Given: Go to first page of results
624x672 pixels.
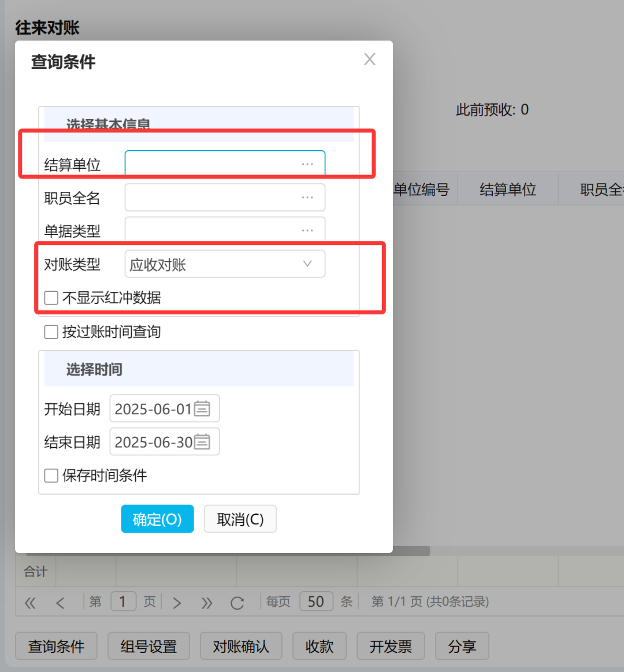Looking at the screenshot, I should coord(30,603).
